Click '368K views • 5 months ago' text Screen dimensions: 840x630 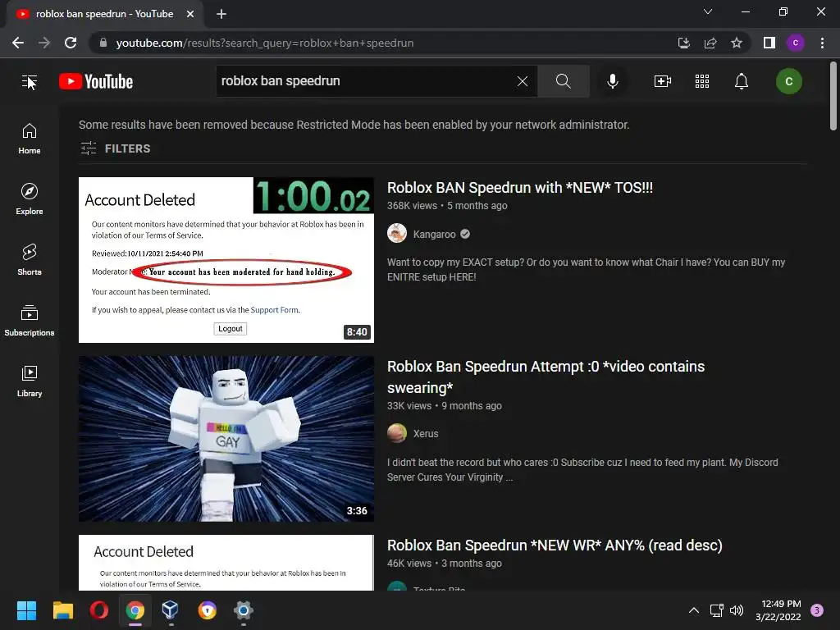[447, 206]
